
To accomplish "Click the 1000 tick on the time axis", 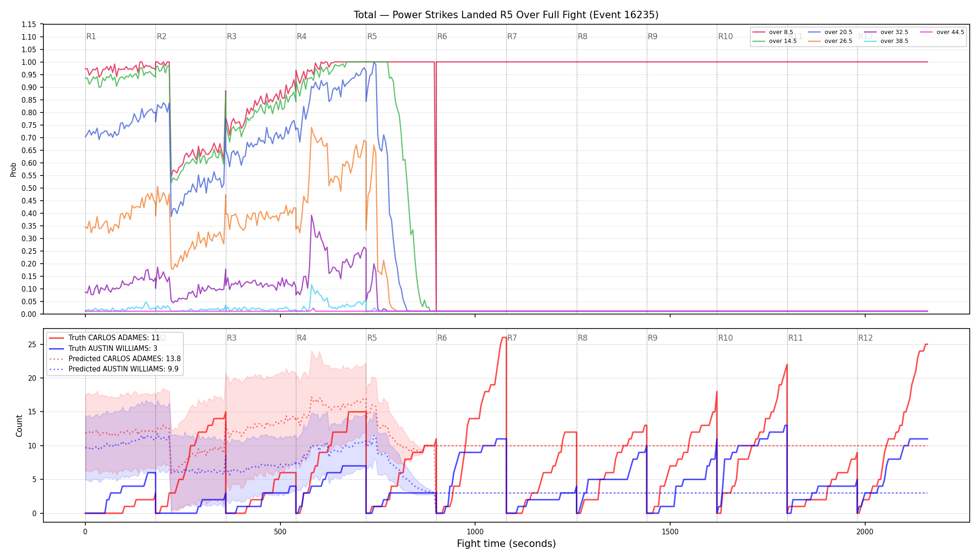I will coord(475,532).
